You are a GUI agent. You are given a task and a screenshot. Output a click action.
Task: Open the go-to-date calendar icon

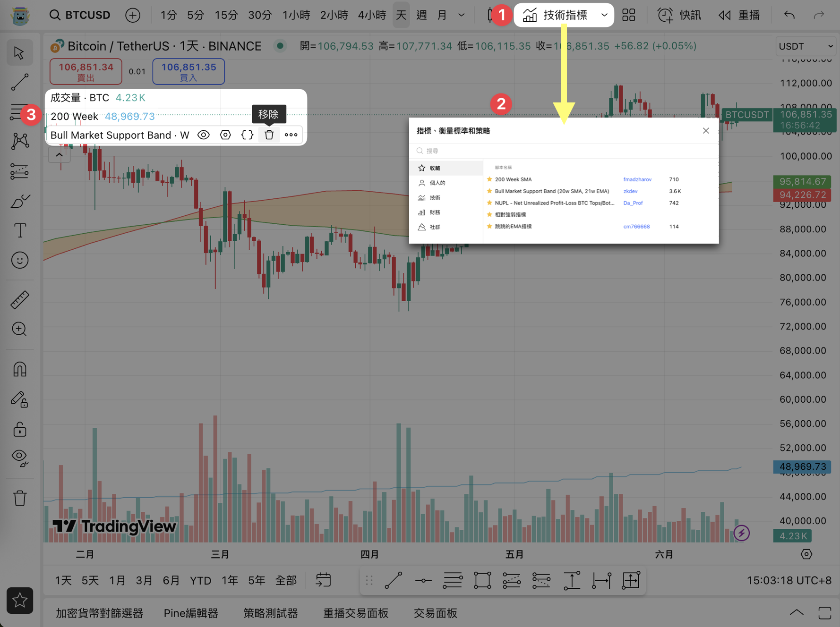click(x=324, y=580)
